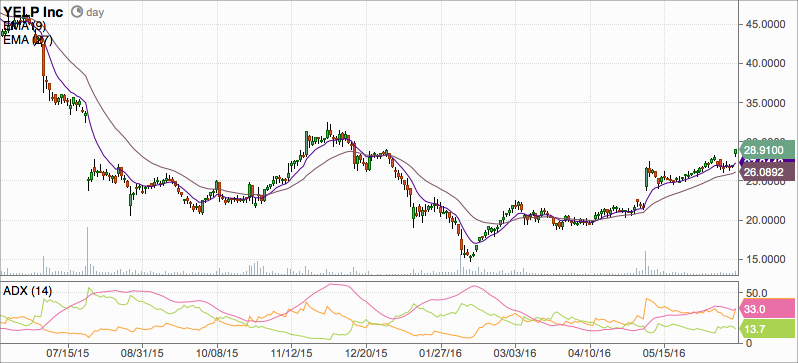Click the 26.0892 EMA value tag
The height and width of the screenshot is (363, 798).
[x=767, y=173]
